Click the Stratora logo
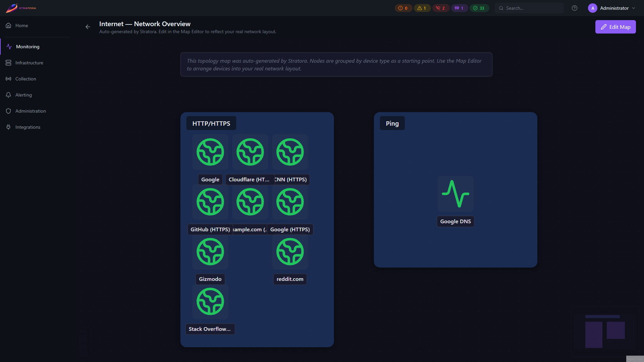 pos(21,8)
